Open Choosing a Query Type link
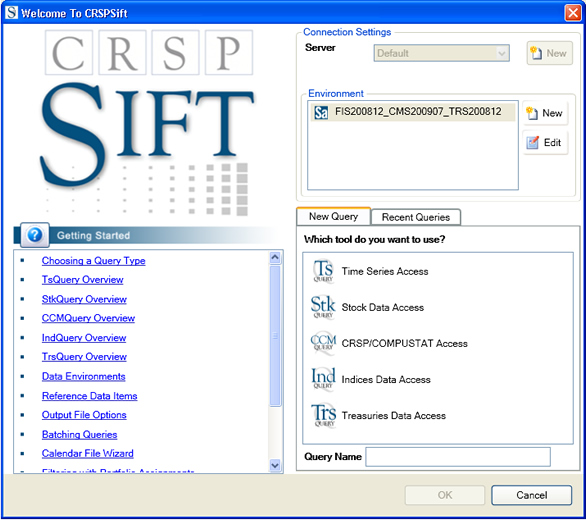The height and width of the screenshot is (520, 586). click(93, 261)
